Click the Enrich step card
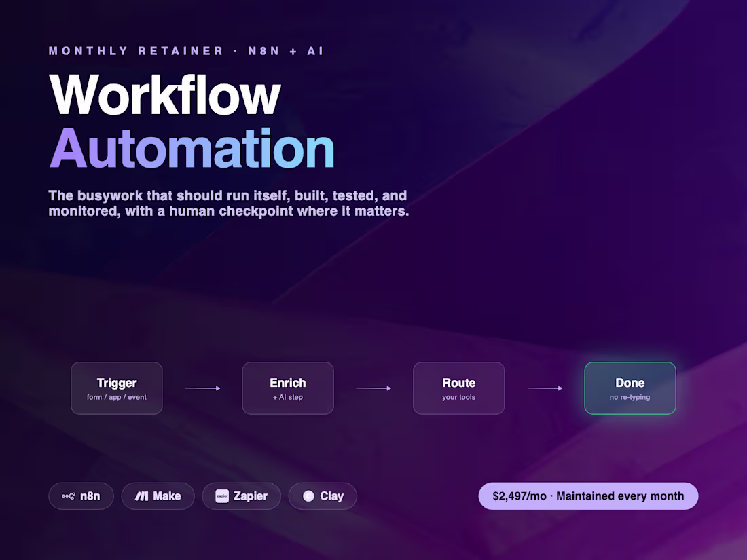Viewport: 747px width, 560px height. tap(288, 388)
